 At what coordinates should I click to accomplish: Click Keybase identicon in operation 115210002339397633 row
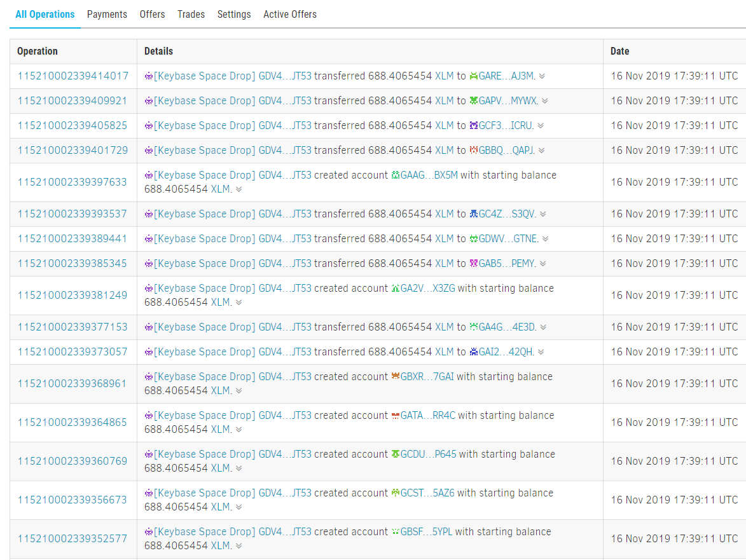[x=148, y=175]
